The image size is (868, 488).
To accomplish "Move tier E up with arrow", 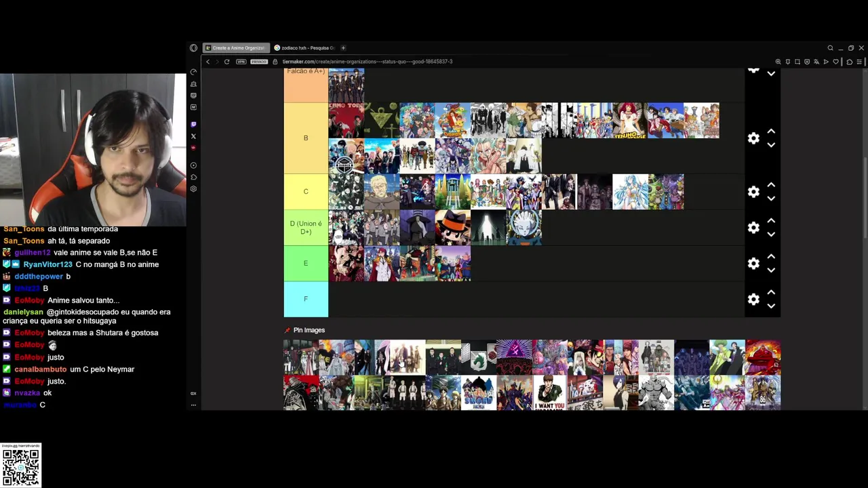I will click(771, 257).
